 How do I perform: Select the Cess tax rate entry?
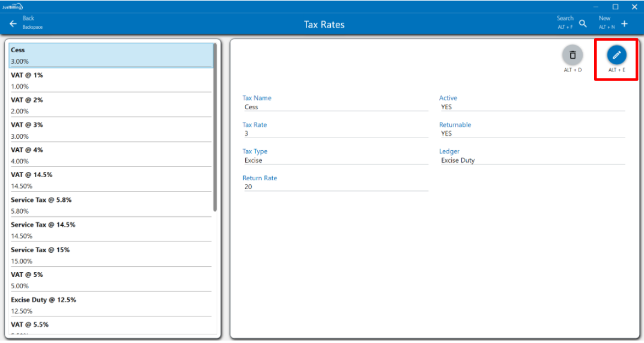tap(111, 55)
